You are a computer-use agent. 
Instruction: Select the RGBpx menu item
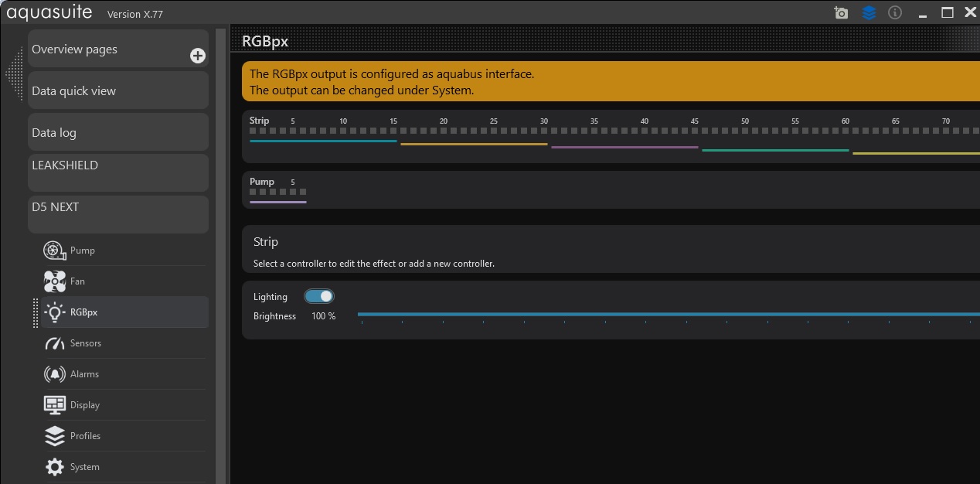83,312
